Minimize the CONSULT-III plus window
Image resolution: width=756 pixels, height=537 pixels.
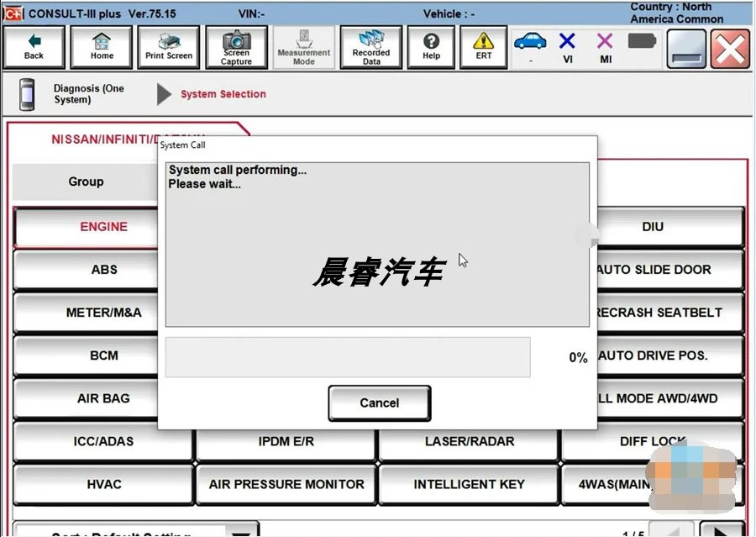pyautogui.click(x=686, y=49)
